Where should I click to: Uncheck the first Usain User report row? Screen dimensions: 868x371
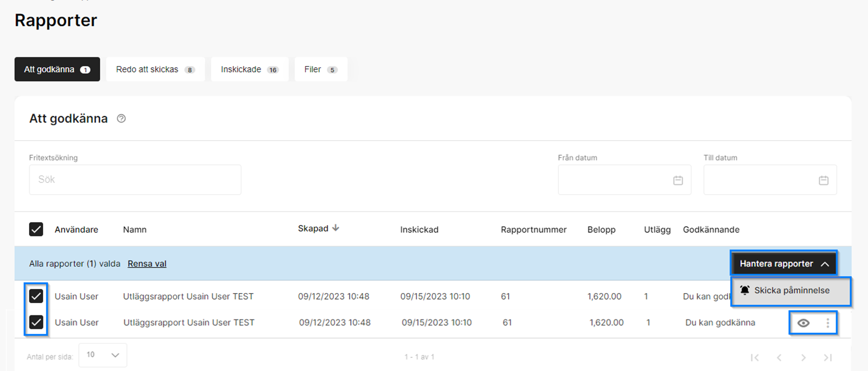point(36,296)
